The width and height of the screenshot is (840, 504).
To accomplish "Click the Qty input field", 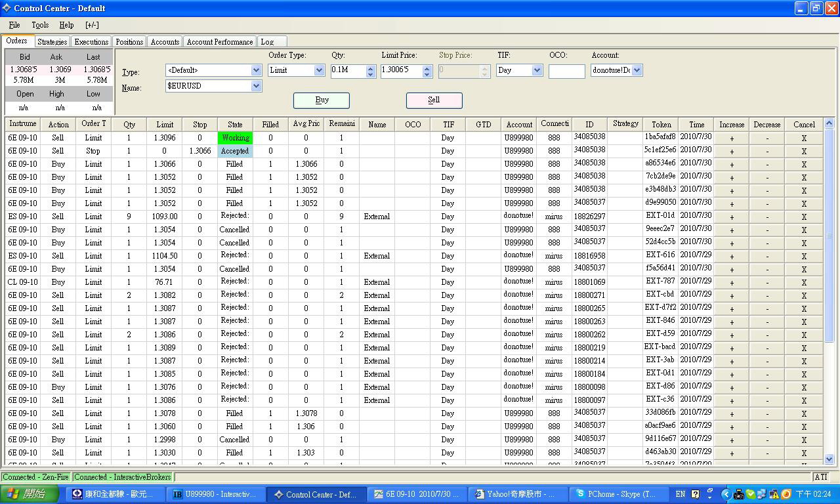I will tap(348, 70).
